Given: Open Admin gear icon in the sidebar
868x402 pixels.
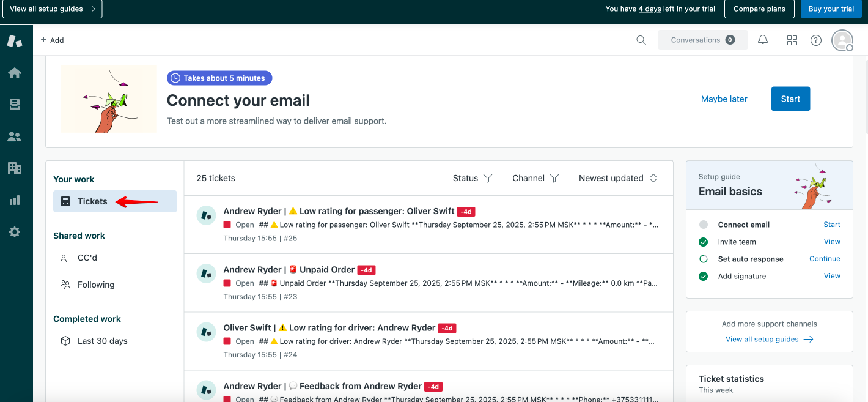Looking at the screenshot, I should coord(15,232).
